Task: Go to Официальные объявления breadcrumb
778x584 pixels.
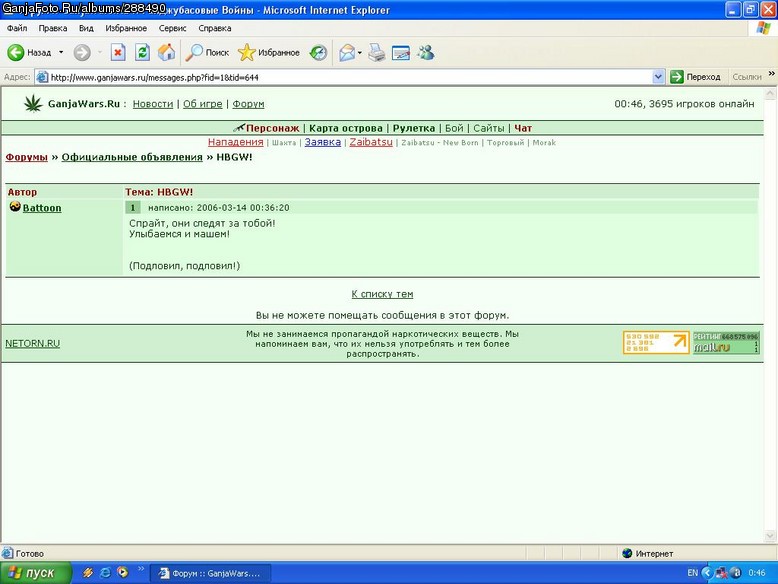Action: point(132,157)
